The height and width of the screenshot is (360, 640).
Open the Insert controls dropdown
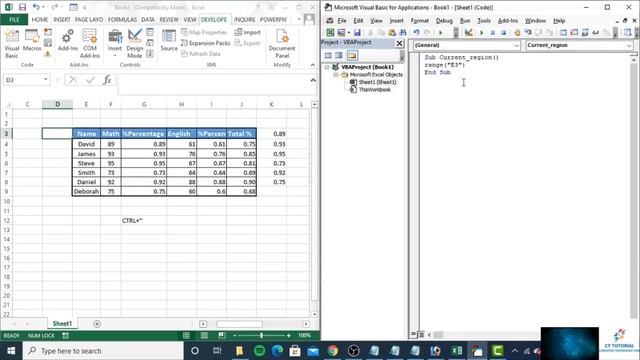pyautogui.click(x=115, y=44)
